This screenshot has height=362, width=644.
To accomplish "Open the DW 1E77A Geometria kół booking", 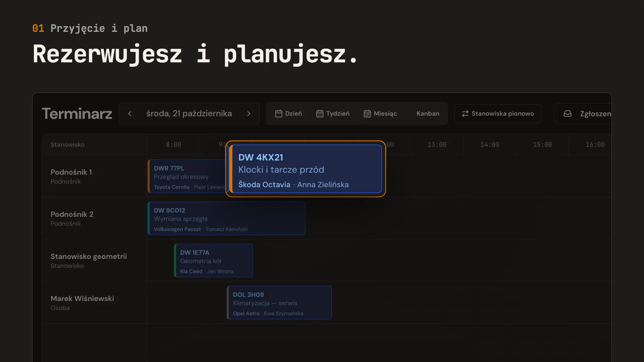I will tap(214, 260).
